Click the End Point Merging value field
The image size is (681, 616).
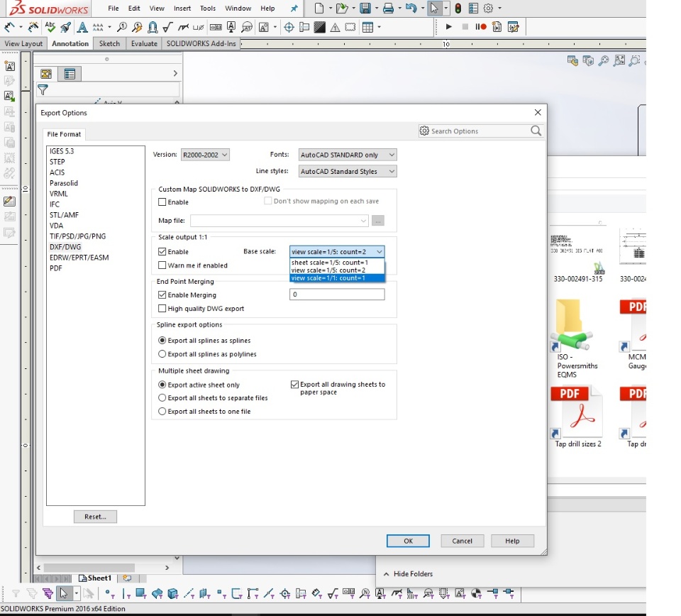coord(337,295)
